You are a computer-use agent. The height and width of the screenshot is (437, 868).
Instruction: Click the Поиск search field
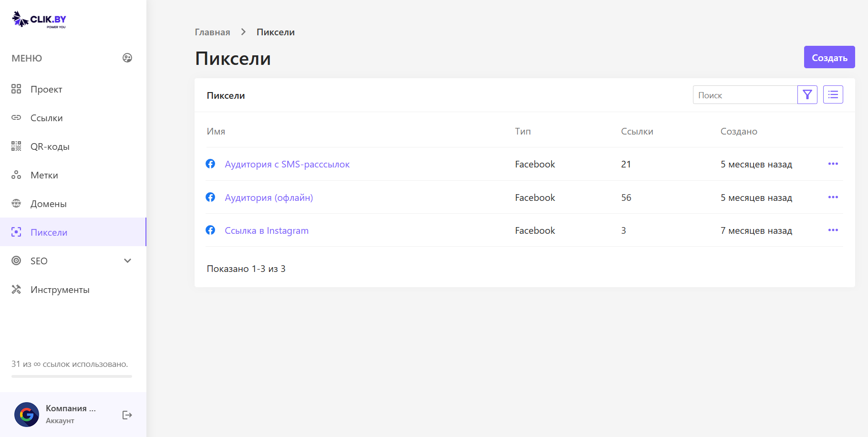[744, 95]
